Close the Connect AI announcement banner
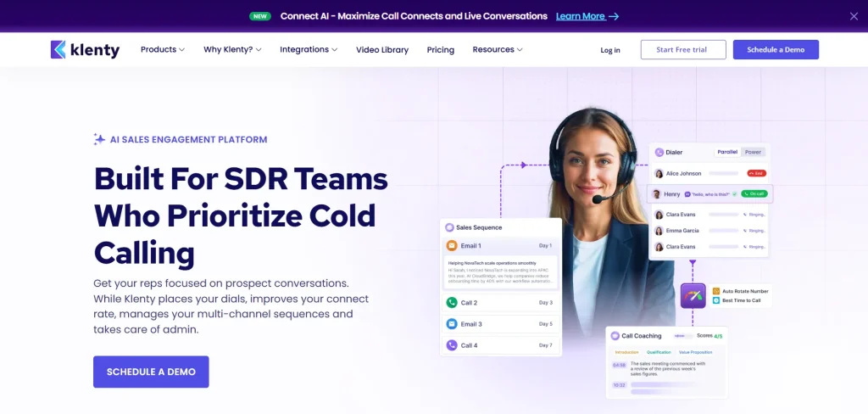This screenshot has width=868, height=414. point(854,16)
